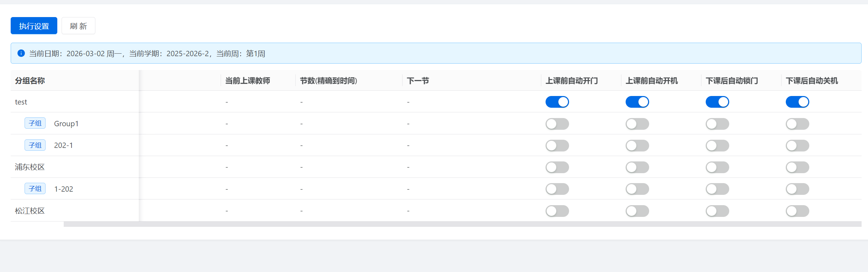Click the horizontal scrollbar below the table

462,224
